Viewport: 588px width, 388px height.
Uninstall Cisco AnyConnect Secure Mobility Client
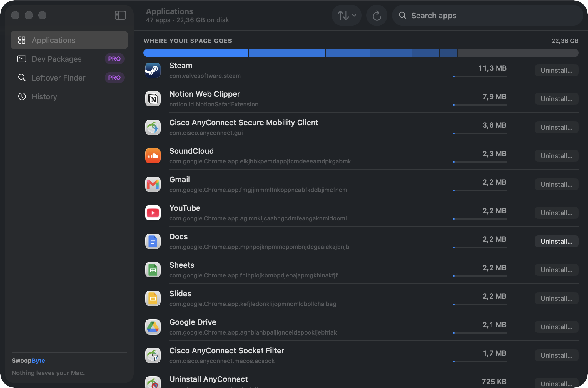pyautogui.click(x=557, y=127)
